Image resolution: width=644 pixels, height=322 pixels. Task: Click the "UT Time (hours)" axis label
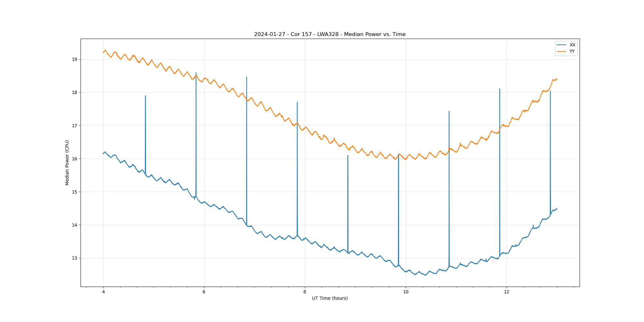(x=330, y=298)
